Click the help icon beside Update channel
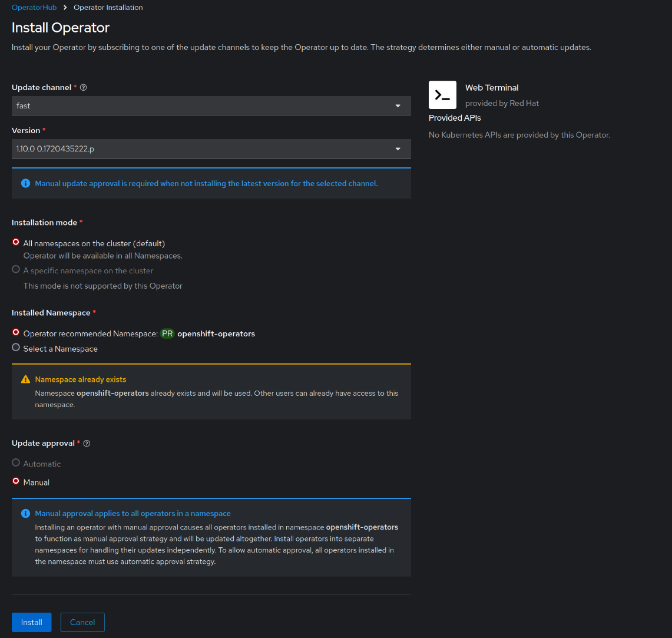Viewport: 672px width, 638px height. pyautogui.click(x=84, y=88)
